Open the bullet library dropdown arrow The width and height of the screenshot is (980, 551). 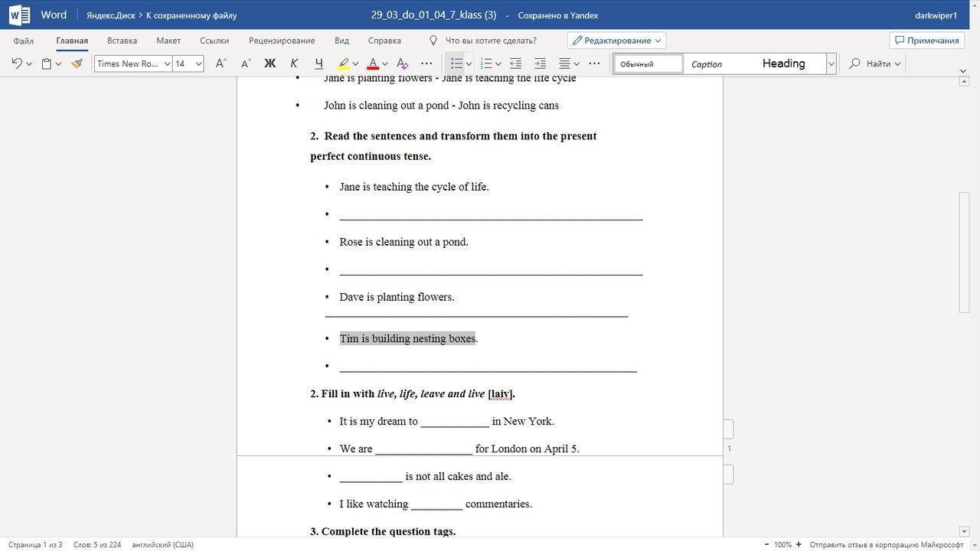point(469,64)
